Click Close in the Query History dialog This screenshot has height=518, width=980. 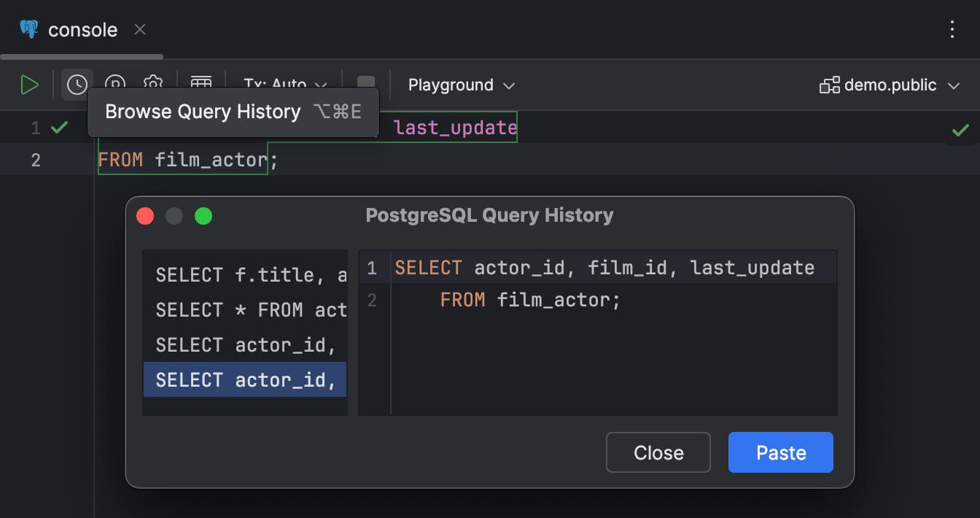point(658,452)
